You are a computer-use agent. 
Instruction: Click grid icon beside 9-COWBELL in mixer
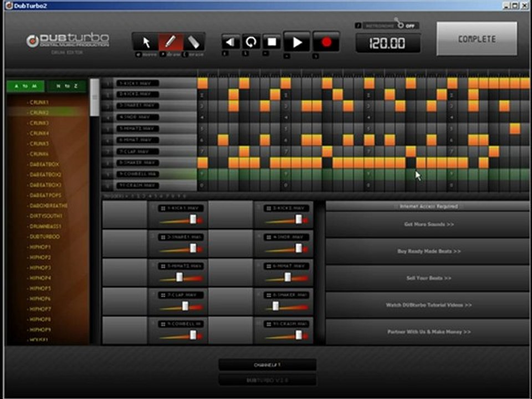[163, 324]
